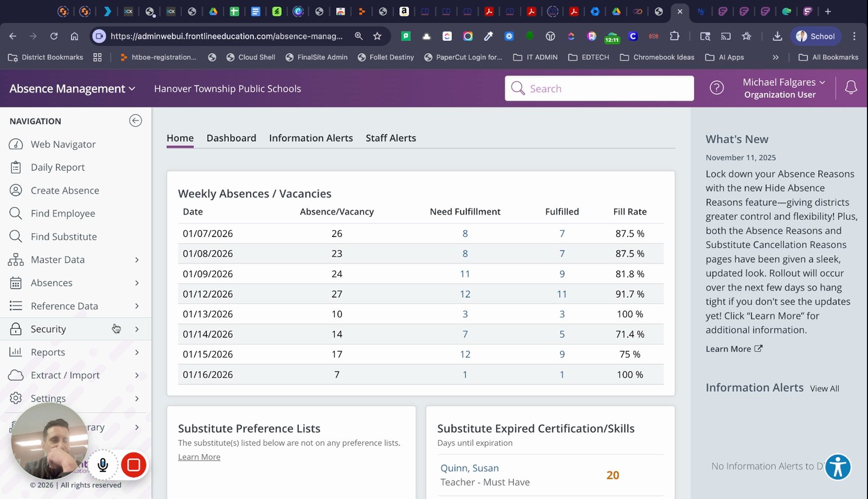This screenshot has height=499, width=868.
Task: Open the browser extensions puzzle icon
Action: pyautogui.click(x=674, y=36)
